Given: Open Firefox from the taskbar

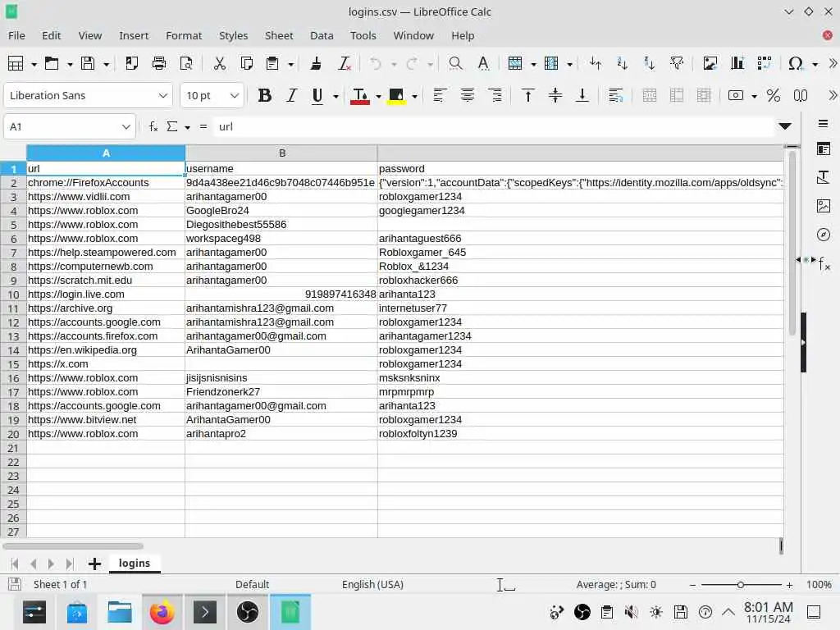Looking at the screenshot, I should click(x=162, y=612).
